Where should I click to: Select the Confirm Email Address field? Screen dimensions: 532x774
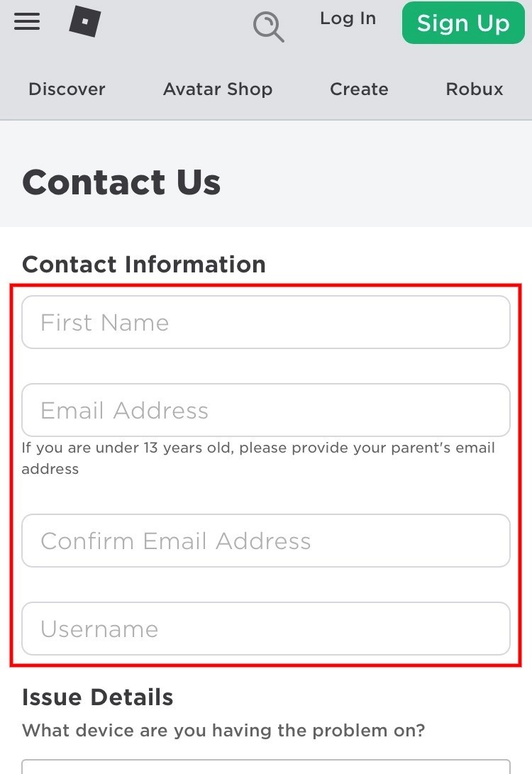266,541
